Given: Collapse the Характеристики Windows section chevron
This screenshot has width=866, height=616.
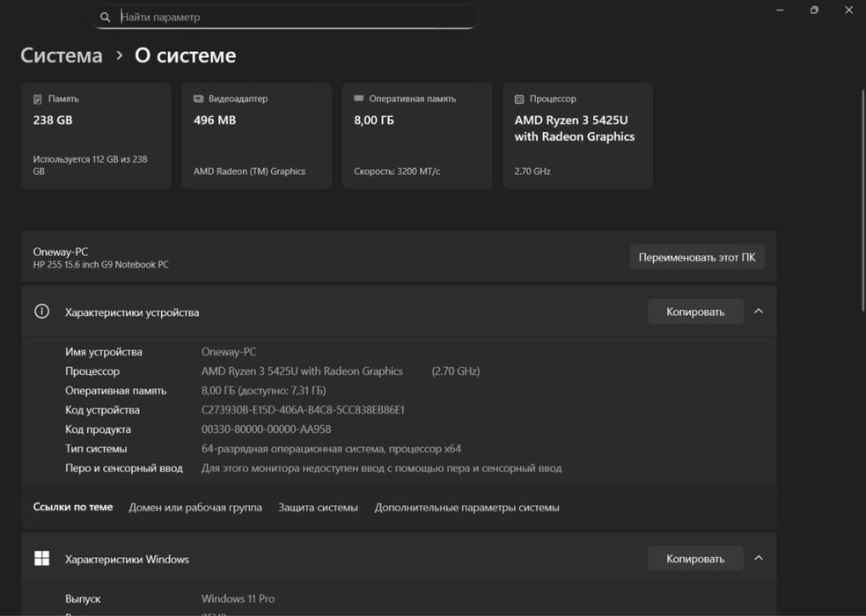Looking at the screenshot, I should [x=759, y=558].
